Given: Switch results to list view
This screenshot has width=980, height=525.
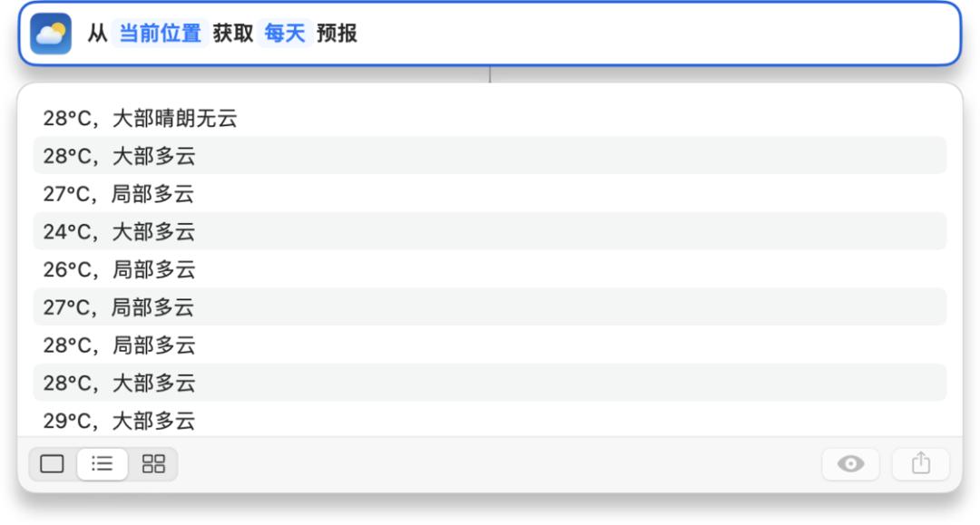Looking at the screenshot, I should click(103, 464).
